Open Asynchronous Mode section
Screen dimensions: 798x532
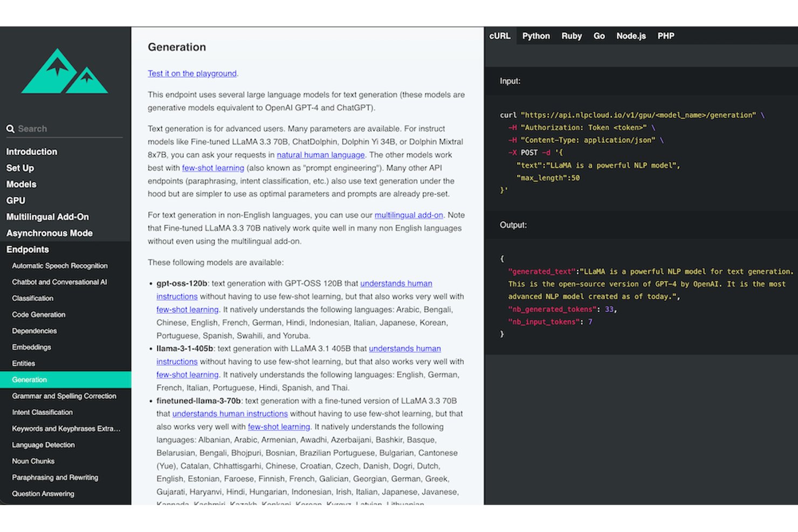tap(50, 233)
